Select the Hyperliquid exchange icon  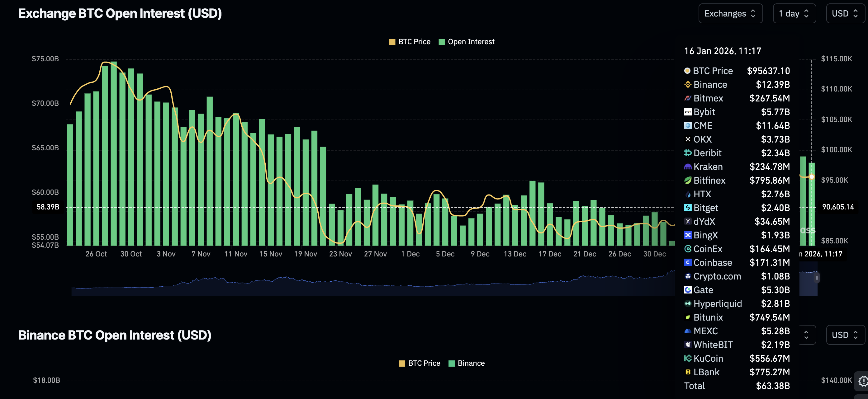[688, 303]
